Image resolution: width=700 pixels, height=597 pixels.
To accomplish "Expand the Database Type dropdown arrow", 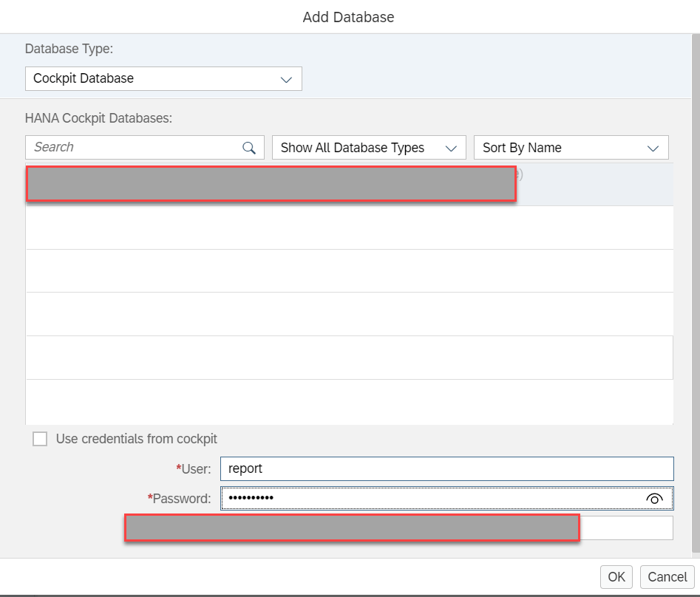I will (287, 79).
